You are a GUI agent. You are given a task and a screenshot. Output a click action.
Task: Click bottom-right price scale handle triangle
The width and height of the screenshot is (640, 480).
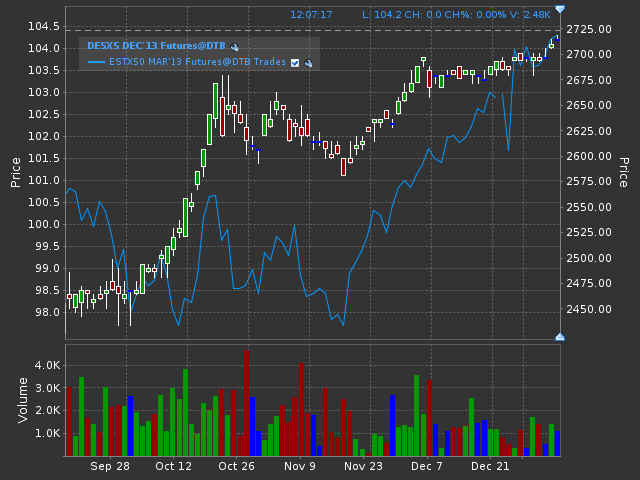point(560,337)
